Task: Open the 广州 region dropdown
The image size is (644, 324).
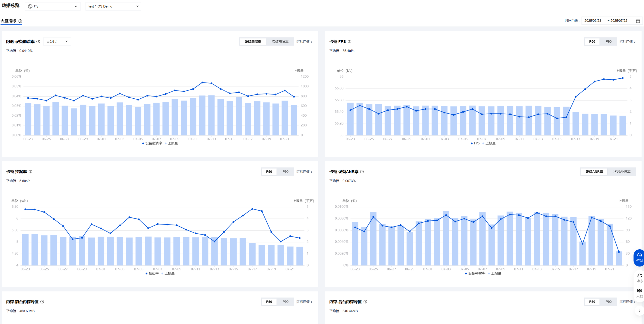Action: [53, 6]
